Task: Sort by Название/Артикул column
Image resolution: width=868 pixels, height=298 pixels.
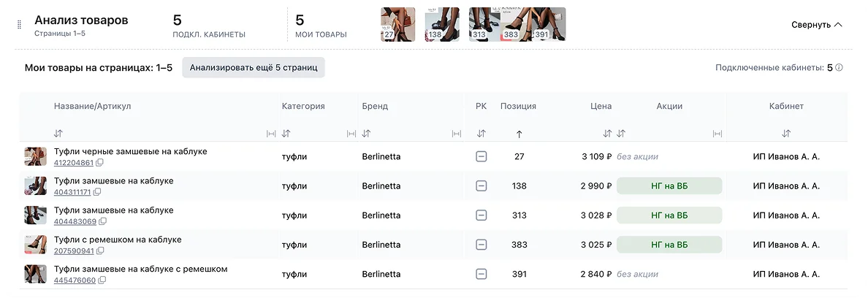Action: [58, 134]
